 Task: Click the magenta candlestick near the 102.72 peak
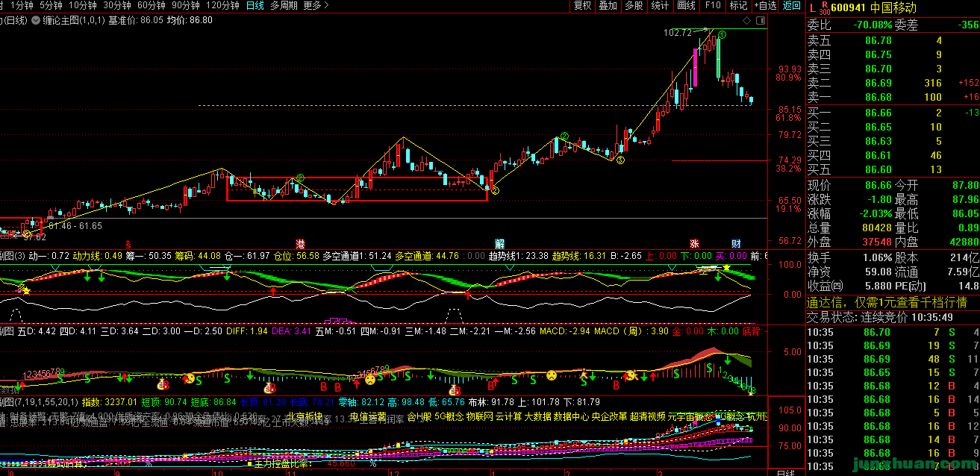pos(696,67)
